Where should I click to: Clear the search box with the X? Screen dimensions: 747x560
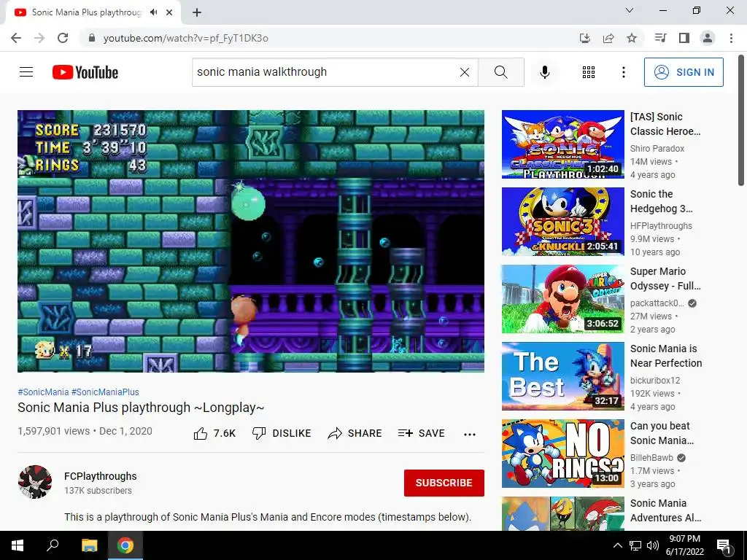tap(465, 72)
